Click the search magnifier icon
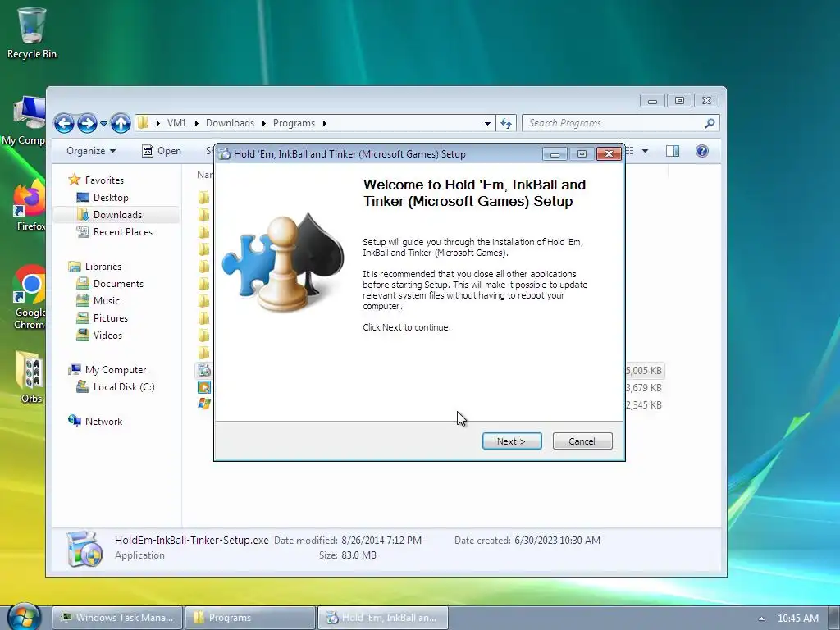The height and width of the screenshot is (630, 840). [710, 123]
